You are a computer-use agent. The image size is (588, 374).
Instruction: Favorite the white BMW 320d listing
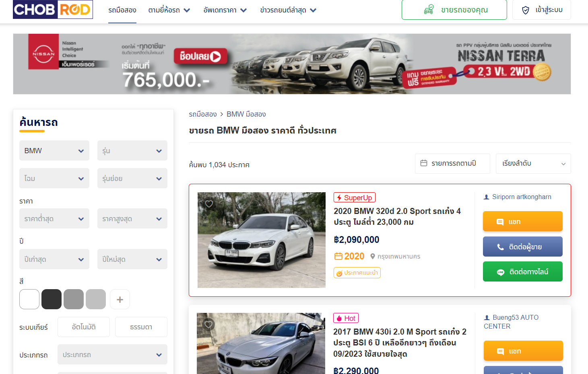pyautogui.click(x=208, y=204)
